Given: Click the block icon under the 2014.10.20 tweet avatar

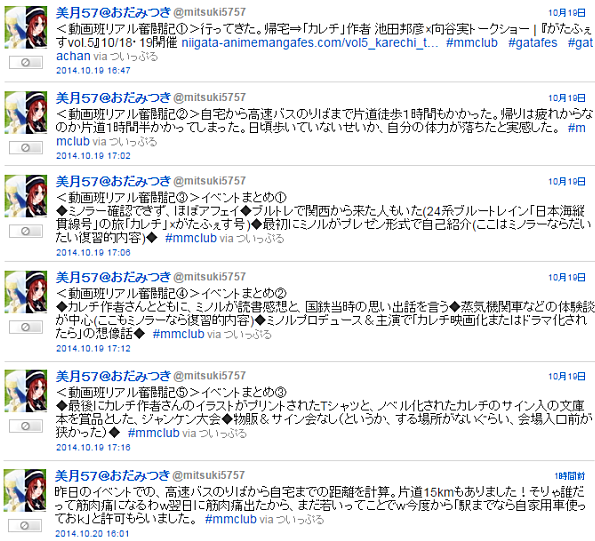Looking at the screenshot, I should [x=25, y=525].
